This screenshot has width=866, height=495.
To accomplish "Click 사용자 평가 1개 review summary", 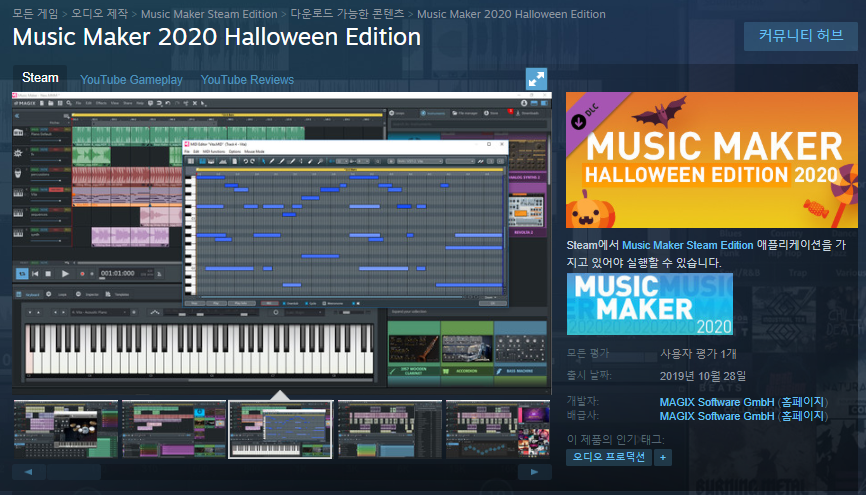I will point(698,354).
